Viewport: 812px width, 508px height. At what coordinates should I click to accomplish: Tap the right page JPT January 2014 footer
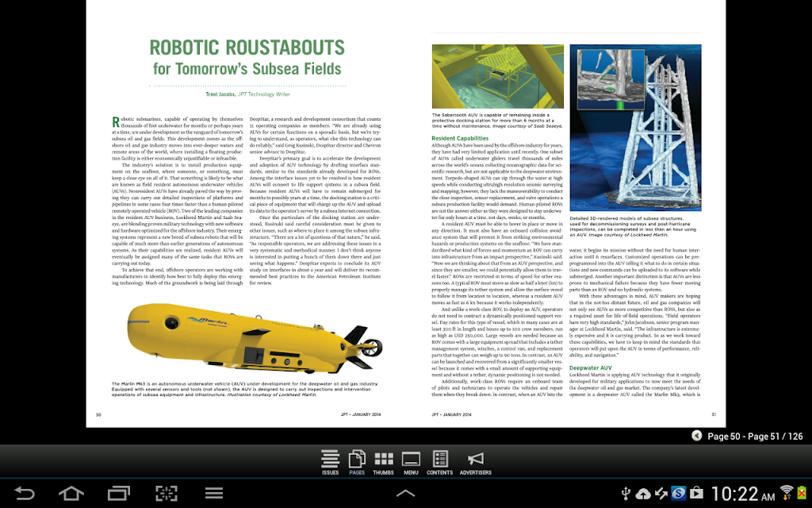coord(451,414)
